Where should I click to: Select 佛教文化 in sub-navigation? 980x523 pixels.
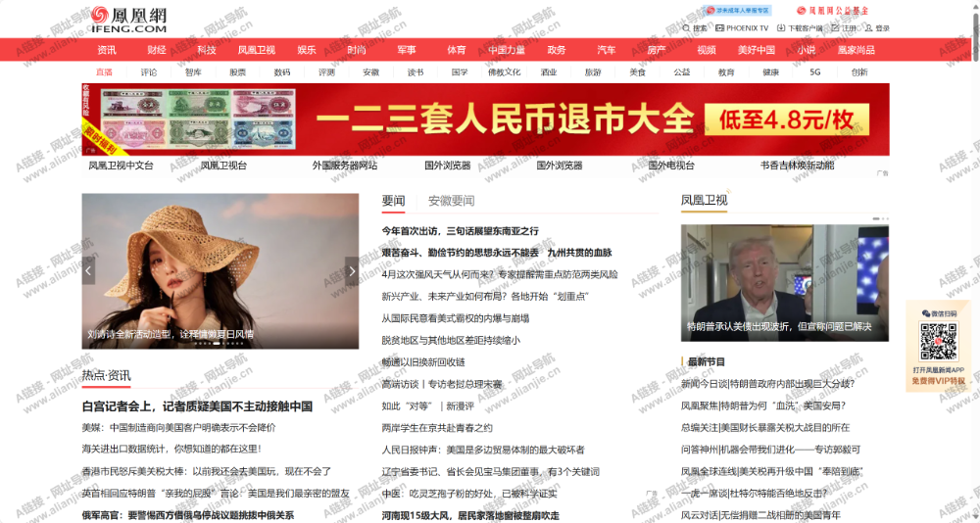coord(505,71)
